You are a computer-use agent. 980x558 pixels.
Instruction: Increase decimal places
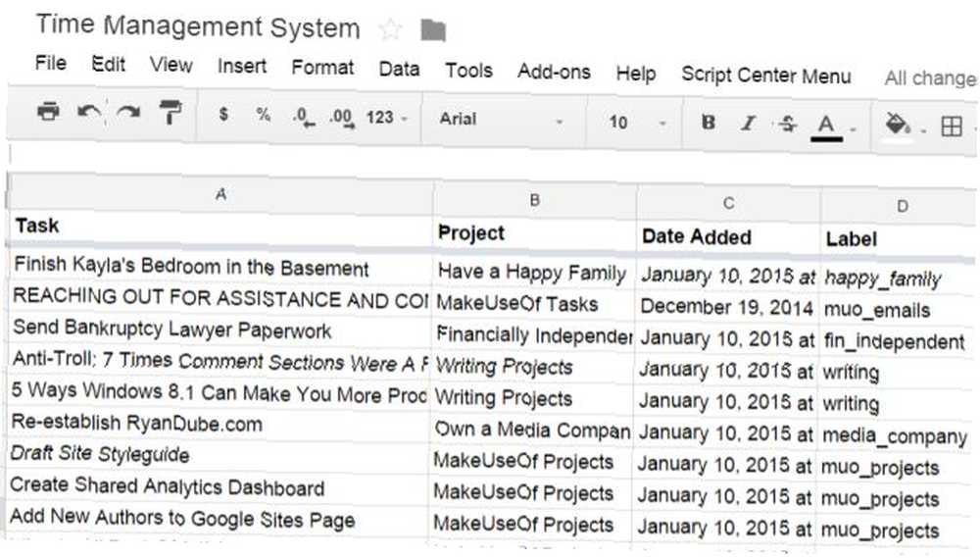[x=342, y=118]
